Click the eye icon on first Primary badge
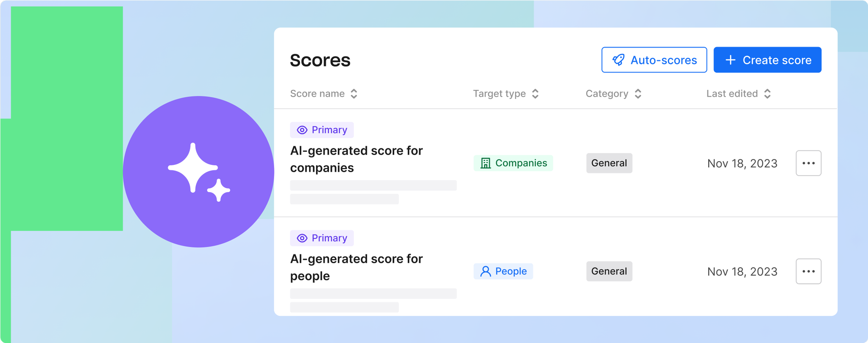The width and height of the screenshot is (868, 343). [x=302, y=130]
